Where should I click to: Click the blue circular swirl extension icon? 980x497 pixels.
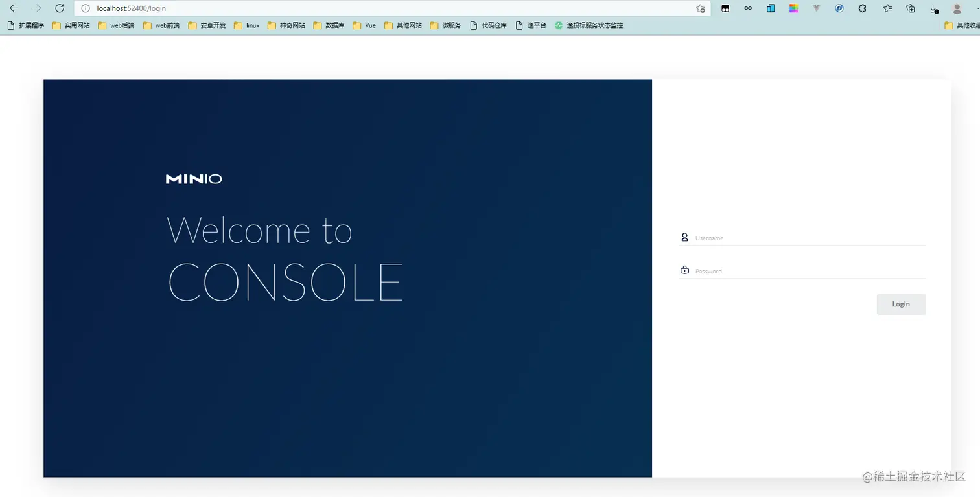pyautogui.click(x=839, y=8)
